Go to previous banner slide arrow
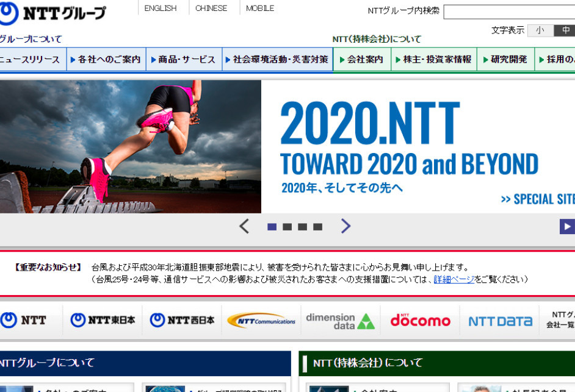575x392 pixels. click(244, 226)
